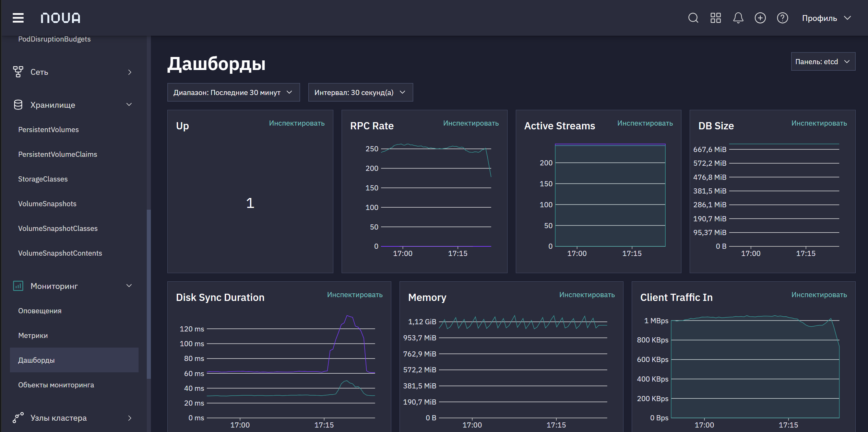The width and height of the screenshot is (868, 432).
Task: Open the Диапазон: Последние 30 минут dropdown
Action: tap(234, 92)
